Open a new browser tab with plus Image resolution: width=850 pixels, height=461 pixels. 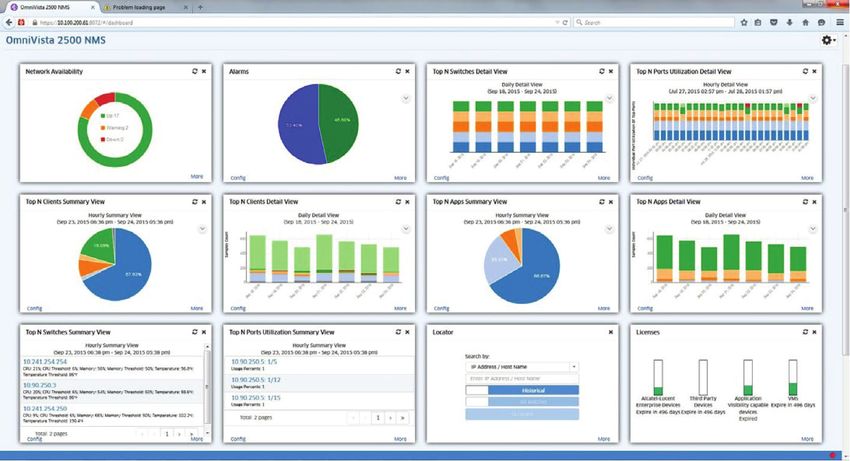pyautogui.click(x=200, y=8)
